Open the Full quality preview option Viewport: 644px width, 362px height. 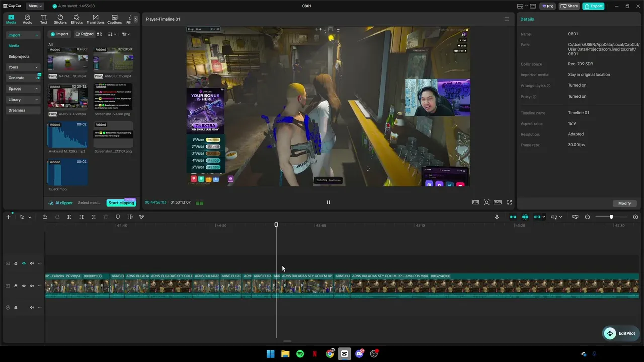[x=475, y=202]
